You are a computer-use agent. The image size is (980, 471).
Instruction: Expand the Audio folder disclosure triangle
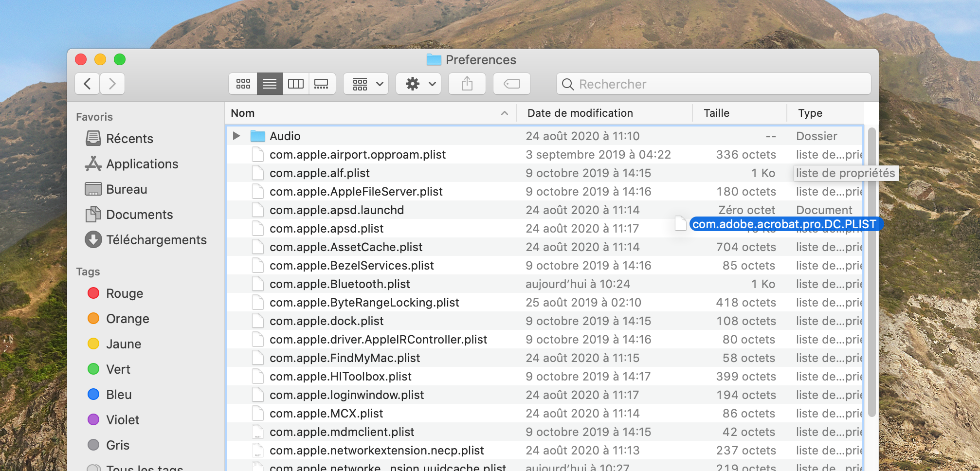pos(236,136)
